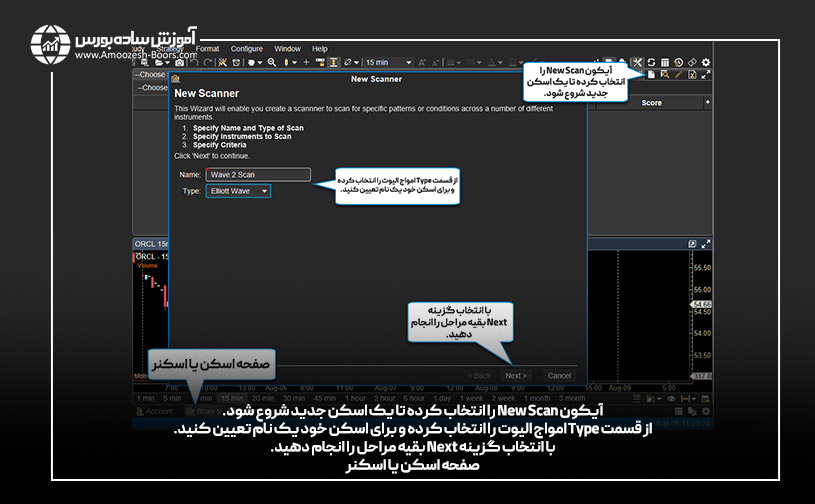Click the zoom magnifier toolbar icon
This screenshot has width=815, height=504.
point(272,62)
